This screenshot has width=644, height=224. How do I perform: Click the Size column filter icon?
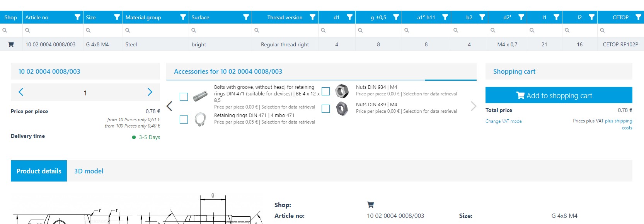[117, 17]
